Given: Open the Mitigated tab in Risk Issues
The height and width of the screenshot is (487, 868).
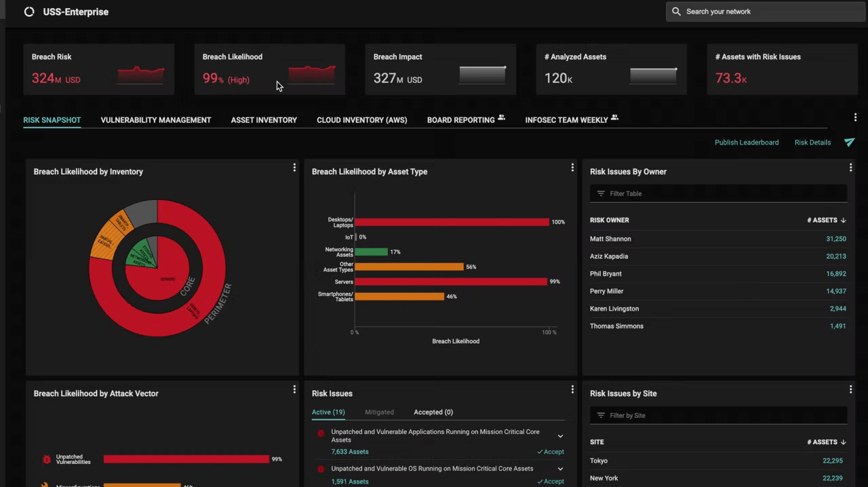Looking at the screenshot, I should (379, 412).
